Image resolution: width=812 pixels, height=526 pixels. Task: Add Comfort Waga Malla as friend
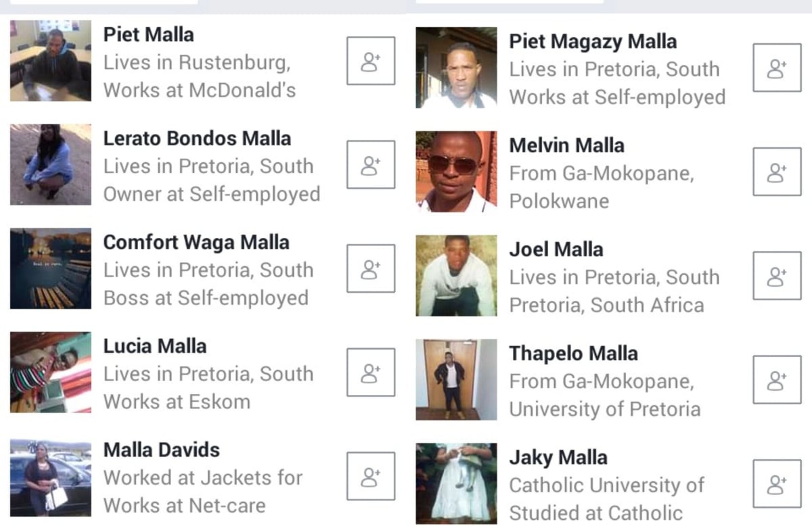371,268
